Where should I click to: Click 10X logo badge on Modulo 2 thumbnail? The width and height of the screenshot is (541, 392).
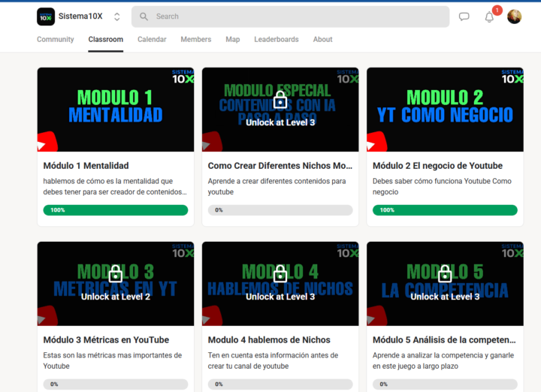coord(512,77)
